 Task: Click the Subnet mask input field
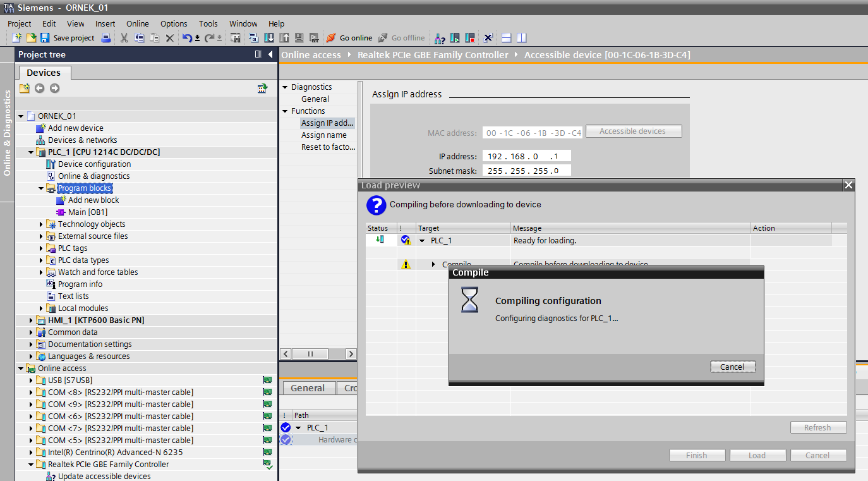(527, 171)
